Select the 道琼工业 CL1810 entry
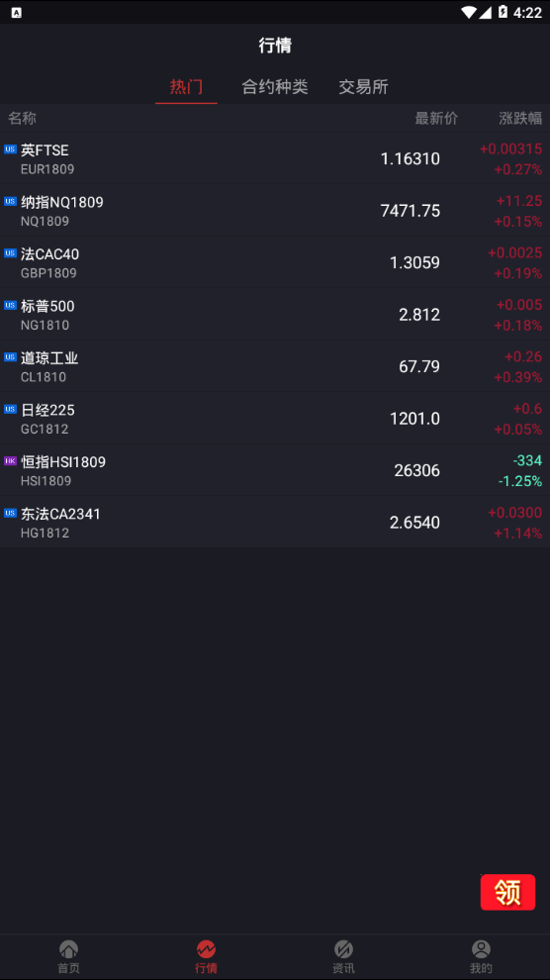 pyautogui.click(x=275, y=366)
